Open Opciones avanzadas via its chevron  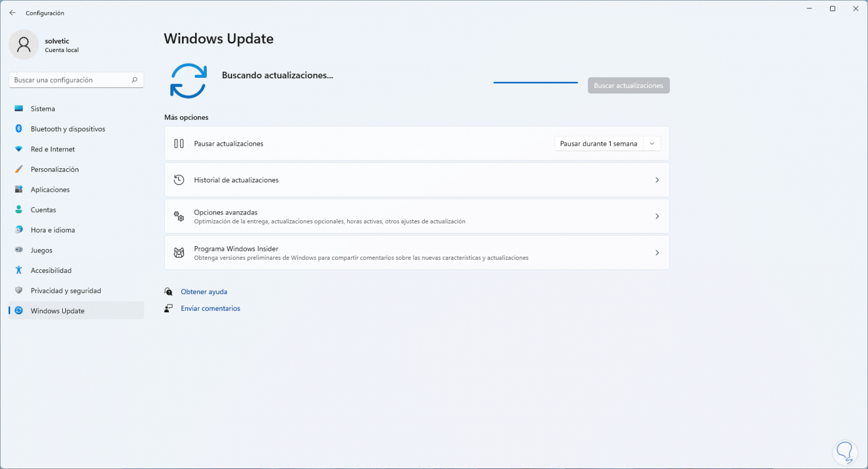[x=657, y=216]
